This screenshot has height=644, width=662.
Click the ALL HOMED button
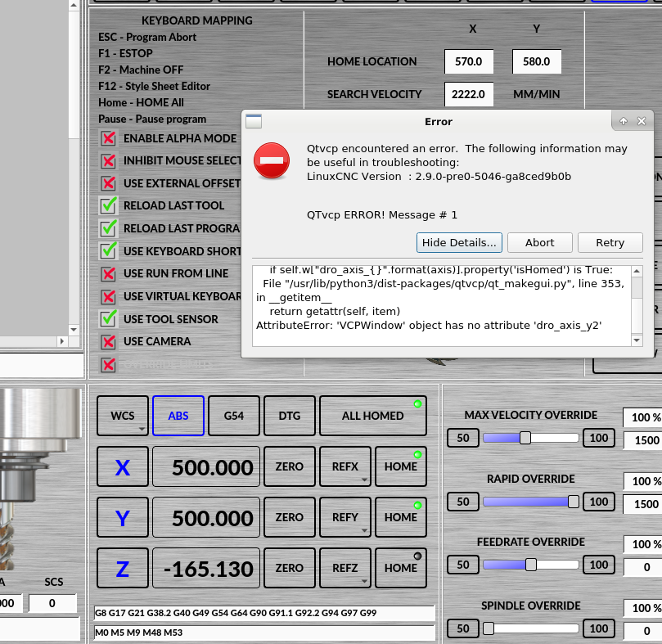[373, 416]
